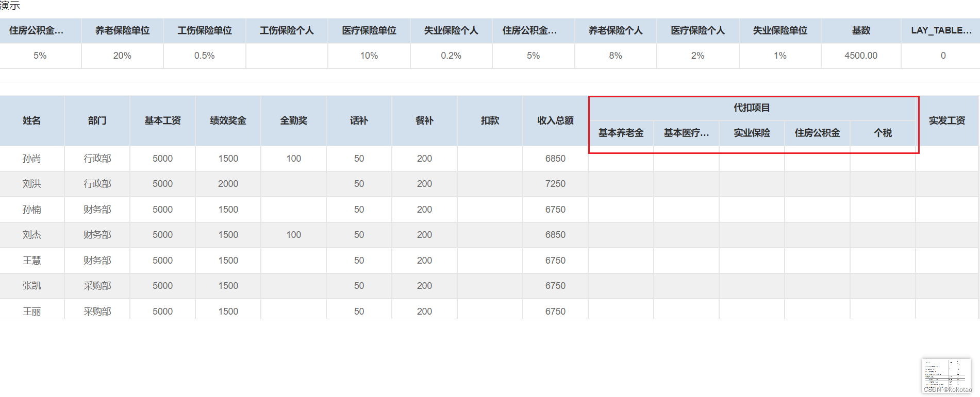This screenshot has height=397, width=980.
Task: Click the 部门 column header
Action: (x=97, y=120)
